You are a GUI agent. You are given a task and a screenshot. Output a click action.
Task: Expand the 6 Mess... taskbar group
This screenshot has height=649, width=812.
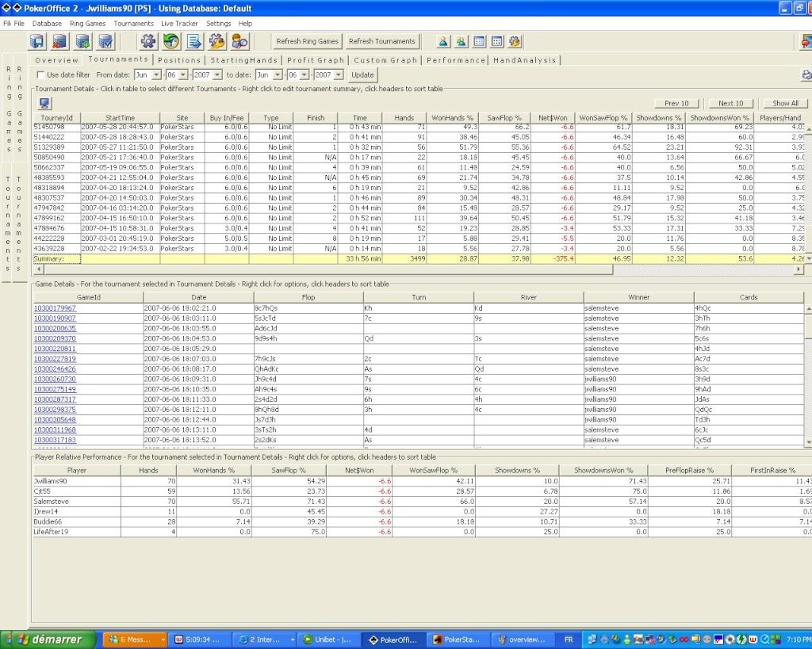click(x=163, y=639)
